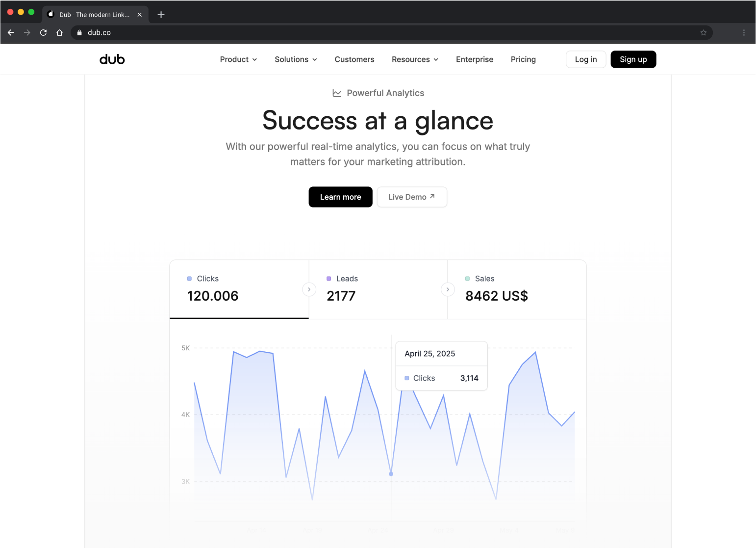Screen dimensions: 756x548
Task: Go to the Pricing page
Action: (x=523, y=59)
